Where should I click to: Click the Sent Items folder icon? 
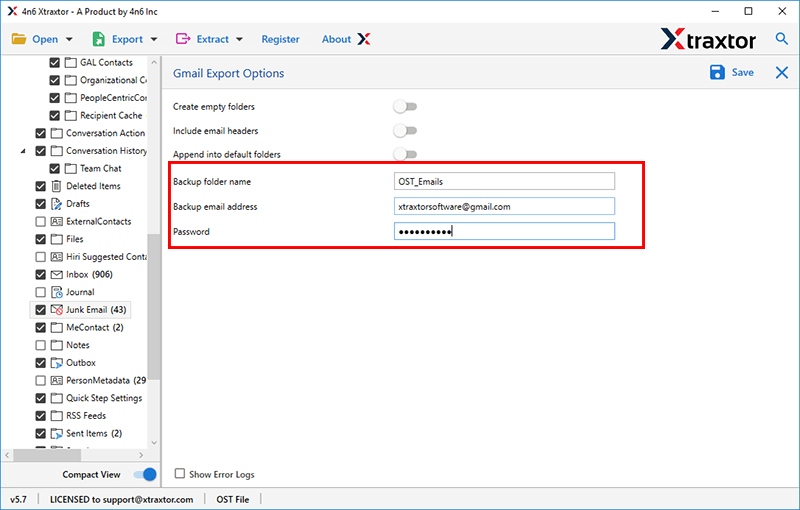pos(57,434)
